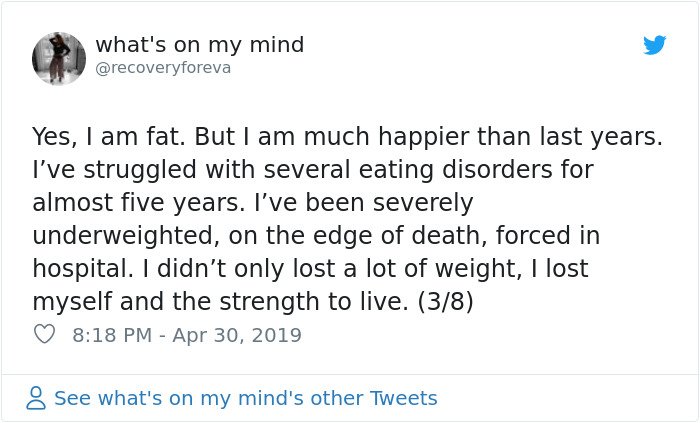The image size is (700, 423).
Task: Select the "(3/8)" thread counter text
Action: point(445,302)
